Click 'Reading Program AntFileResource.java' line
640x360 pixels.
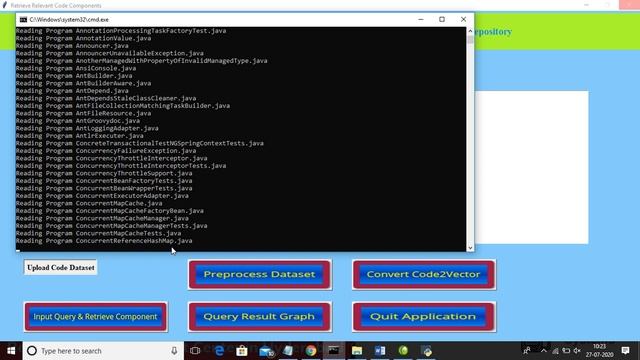click(x=83, y=113)
